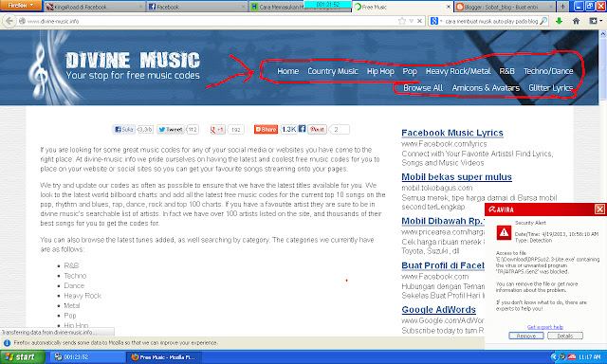Click the Pinterest Pin it button
Image resolution: width=607 pixels, height=364 pixels.
(x=317, y=129)
